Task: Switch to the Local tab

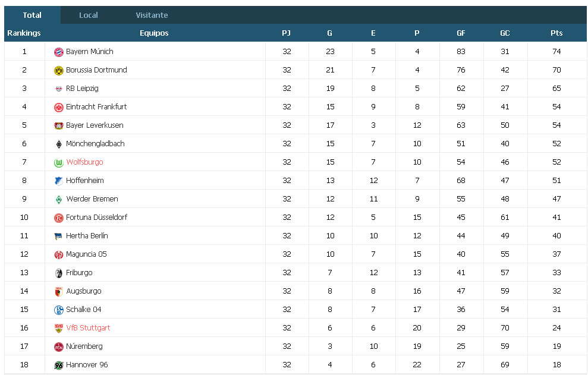Action: [x=89, y=15]
